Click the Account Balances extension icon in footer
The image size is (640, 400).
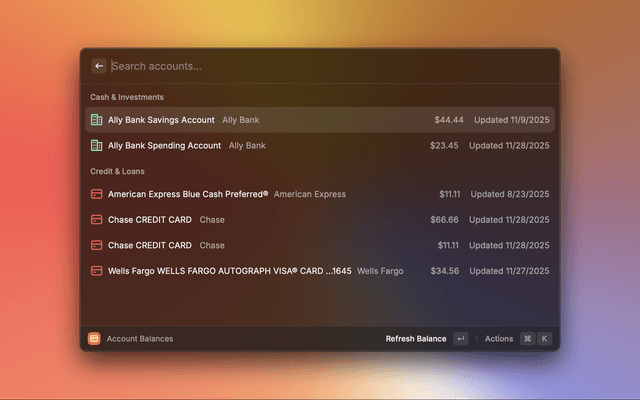click(x=94, y=339)
